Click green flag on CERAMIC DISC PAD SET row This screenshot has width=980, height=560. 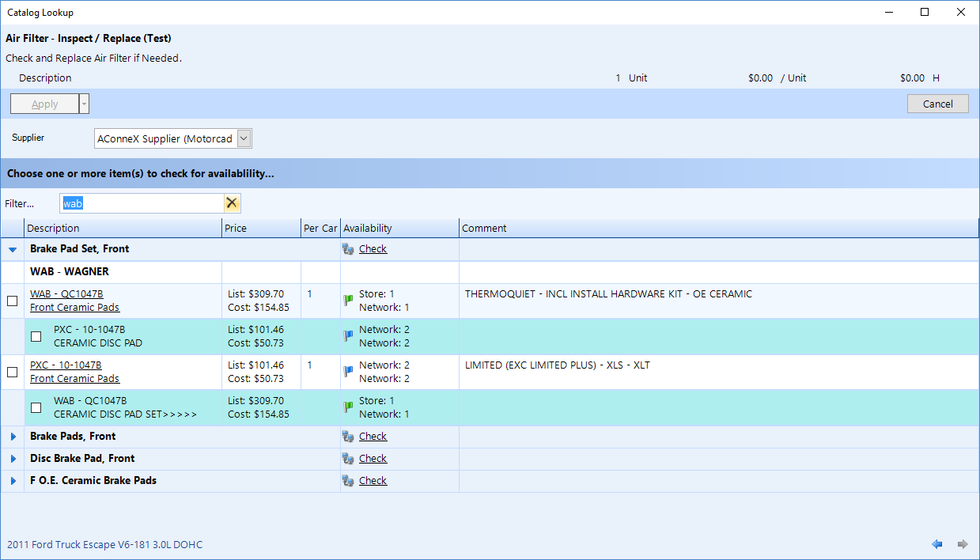348,407
